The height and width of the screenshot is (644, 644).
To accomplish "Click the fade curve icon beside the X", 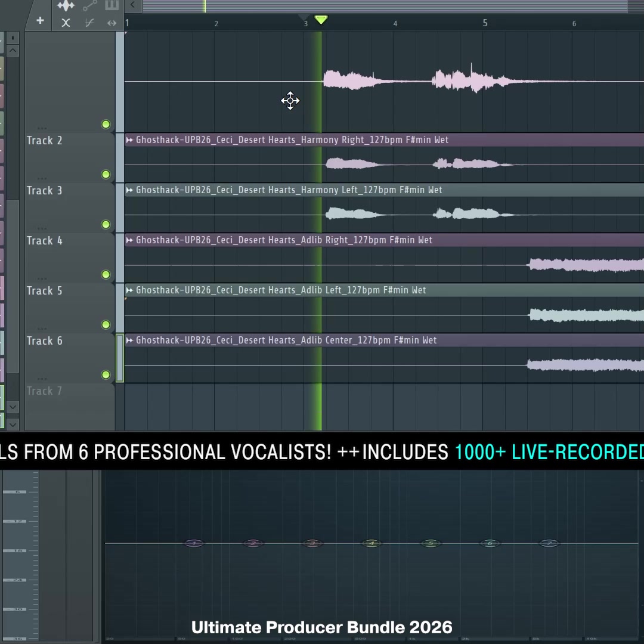I will coord(89,23).
